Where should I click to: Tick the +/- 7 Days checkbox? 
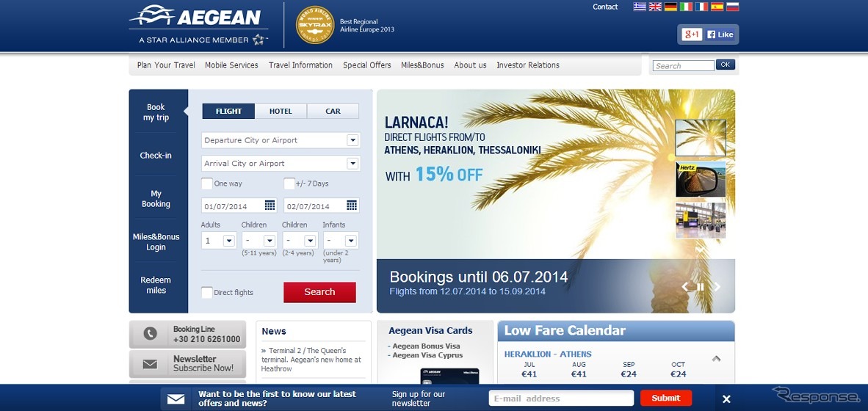pos(289,183)
